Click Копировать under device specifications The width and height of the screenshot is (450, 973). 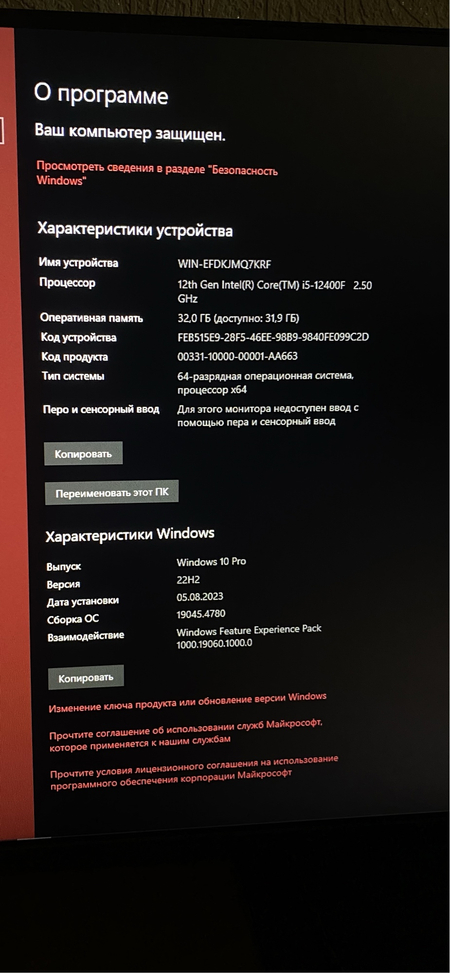coord(83,454)
